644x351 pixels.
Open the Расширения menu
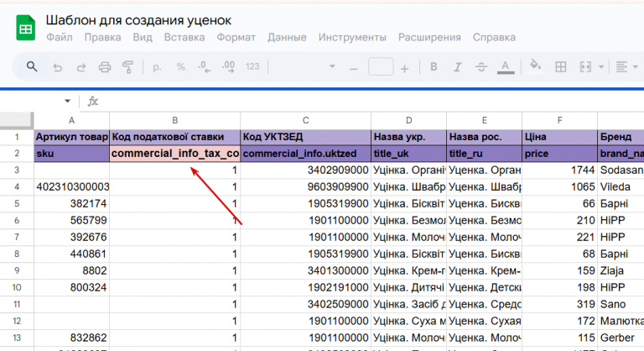(429, 38)
